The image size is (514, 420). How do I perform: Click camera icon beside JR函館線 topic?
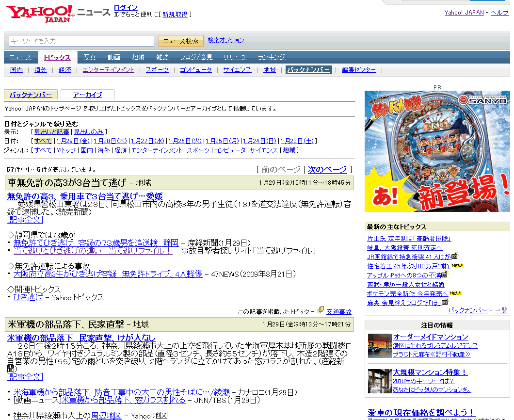point(455,256)
